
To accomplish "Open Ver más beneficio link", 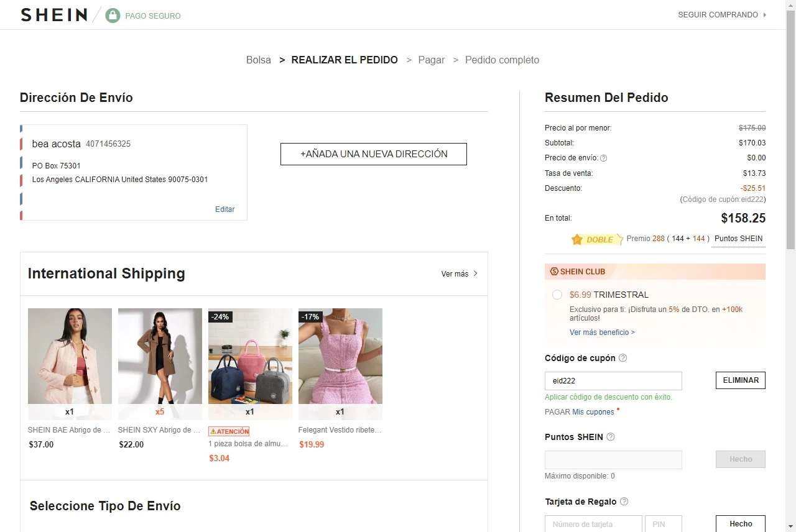I will coord(602,332).
